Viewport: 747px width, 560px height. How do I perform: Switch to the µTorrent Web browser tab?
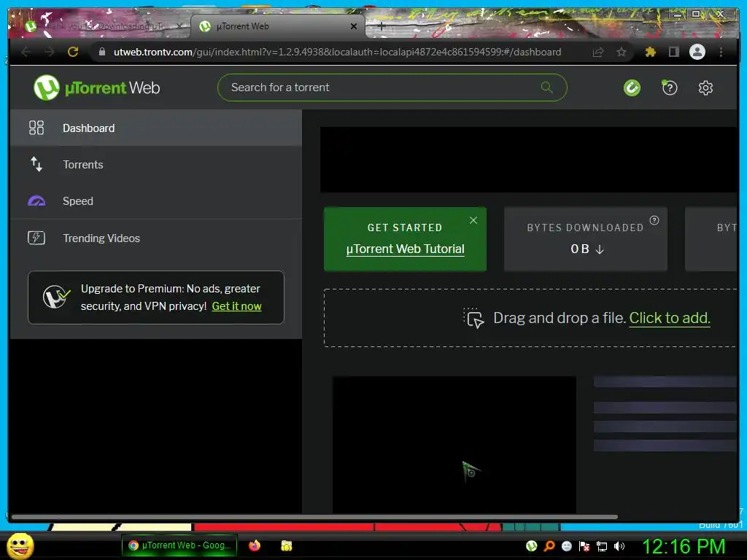click(278, 26)
